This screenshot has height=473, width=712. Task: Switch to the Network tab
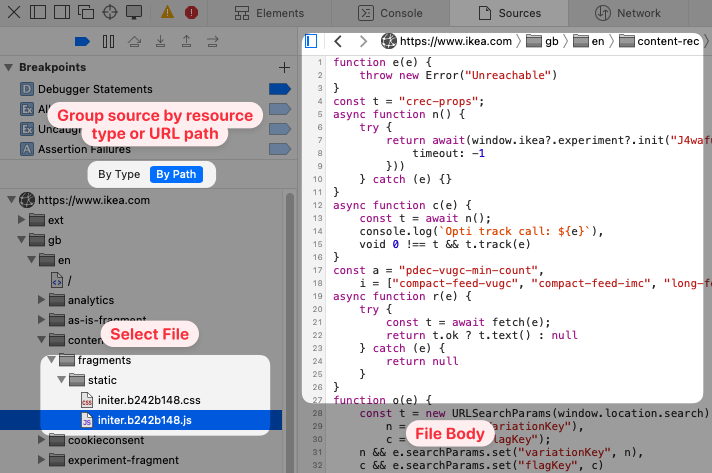[628, 13]
